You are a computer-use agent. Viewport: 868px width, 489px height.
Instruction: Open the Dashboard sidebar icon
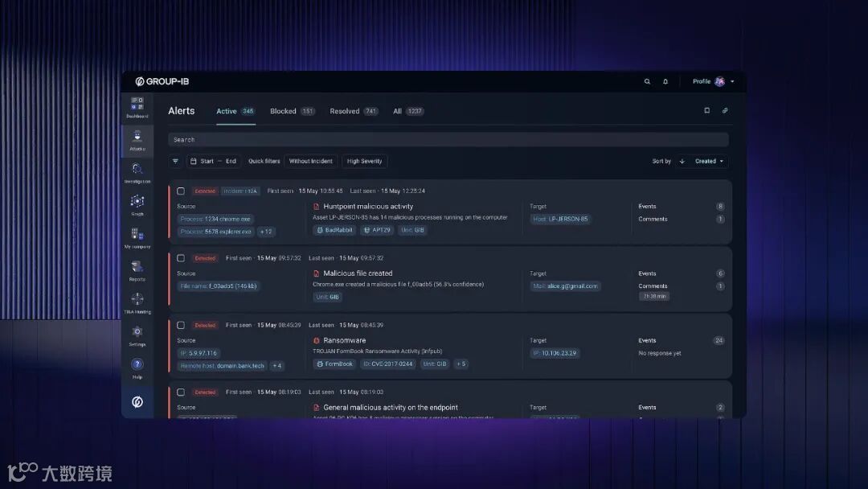click(137, 108)
